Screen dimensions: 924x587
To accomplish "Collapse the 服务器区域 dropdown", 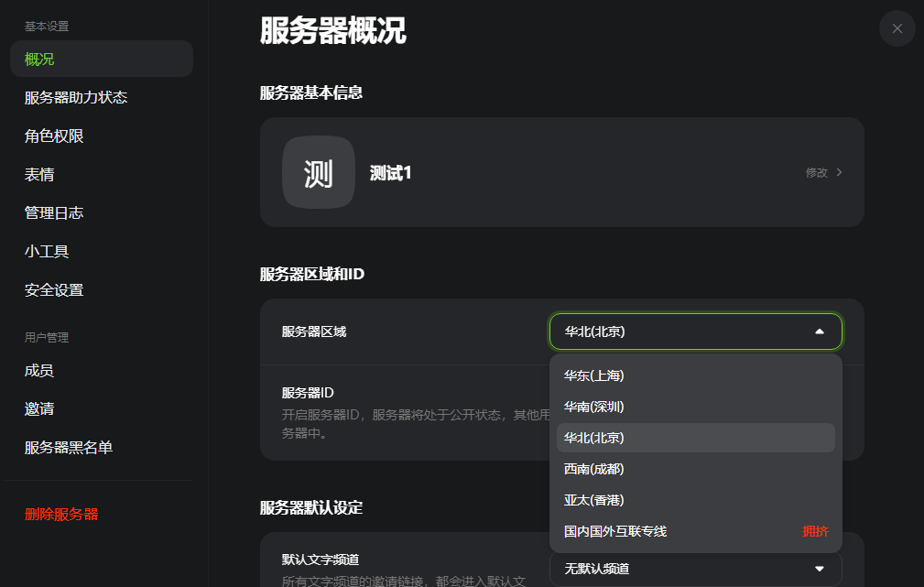I will coord(819,332).
